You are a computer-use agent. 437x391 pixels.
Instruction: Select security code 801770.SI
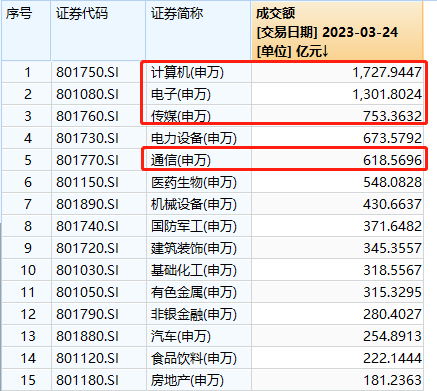point(87,160)
